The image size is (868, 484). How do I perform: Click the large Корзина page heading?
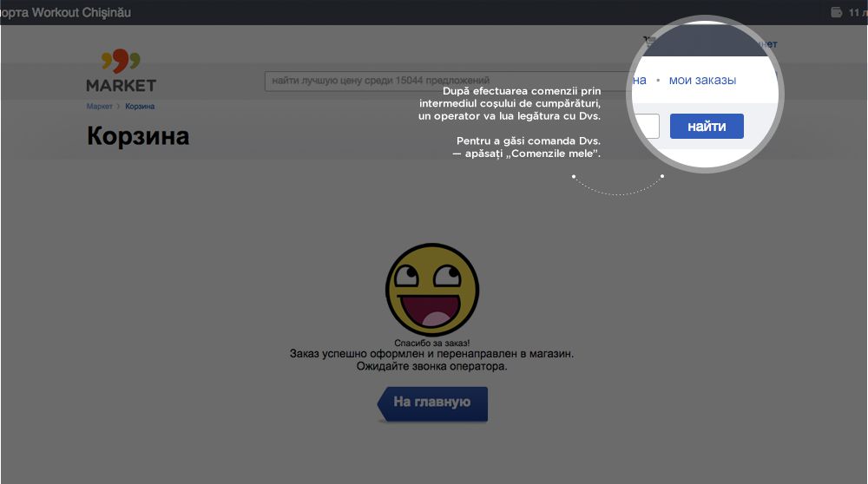pyautogui.click(x=138, y=137)
